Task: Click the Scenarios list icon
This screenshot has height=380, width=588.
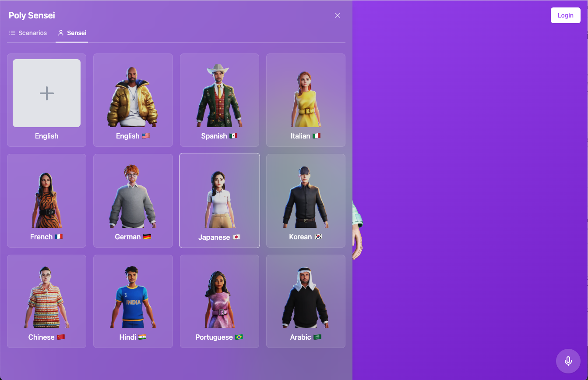Action: pyautogui.click(x=12, y=33)
